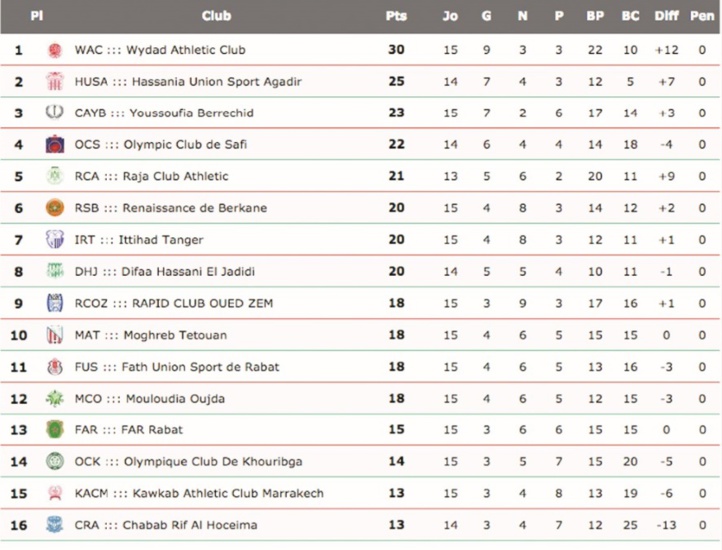Click the FAR Rabat club crest
Screen dimensions: 722x550
[54, 430]
